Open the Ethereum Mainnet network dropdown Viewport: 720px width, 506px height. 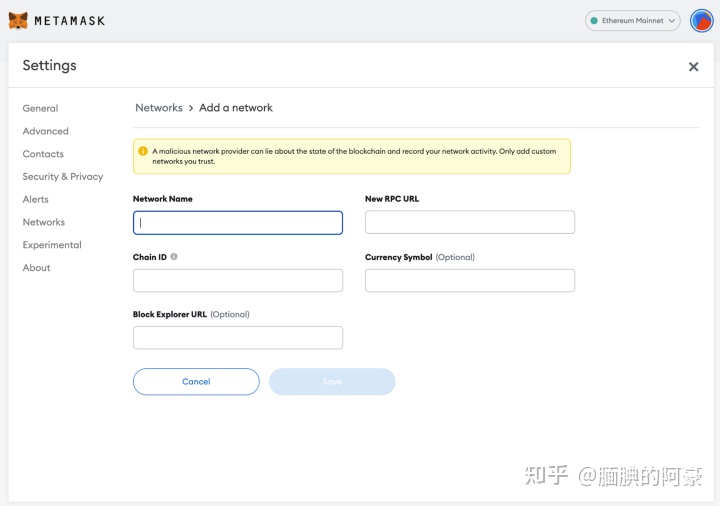pyautogui.click(x=632, y=20)
